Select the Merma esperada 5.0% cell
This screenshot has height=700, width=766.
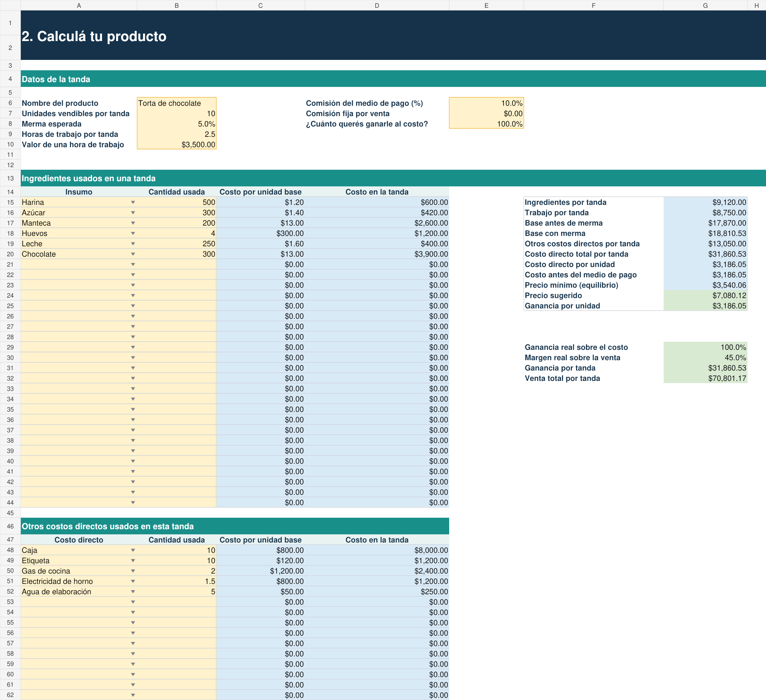click(x=177, y=124)
